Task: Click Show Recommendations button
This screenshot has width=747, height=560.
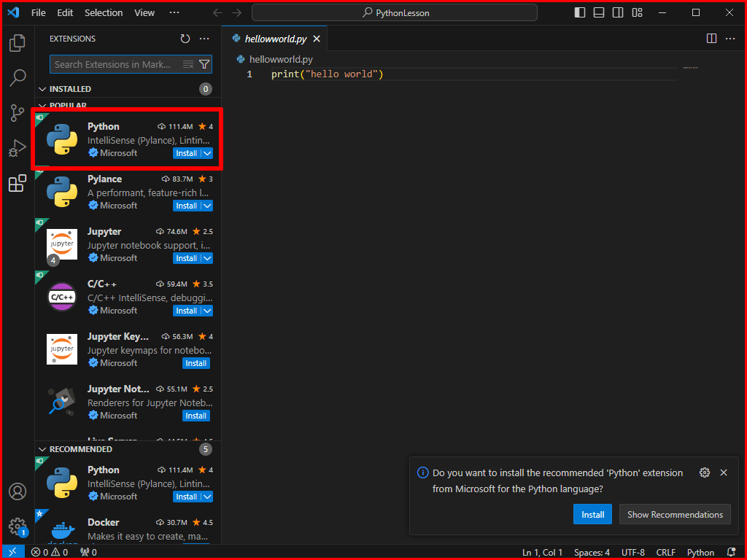Action: pos(675,514)
